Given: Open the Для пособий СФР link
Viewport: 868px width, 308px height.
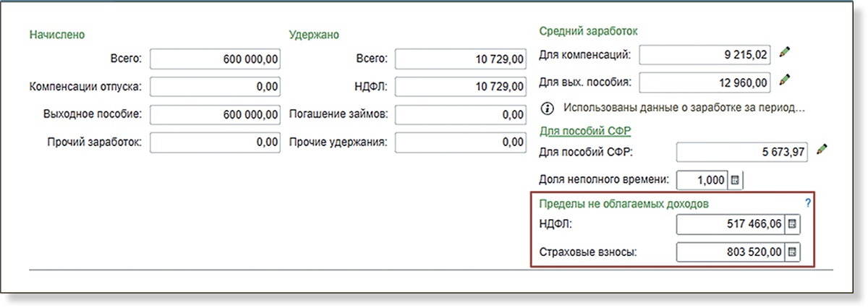Looking at the screenshot, I should click(586, 131).
